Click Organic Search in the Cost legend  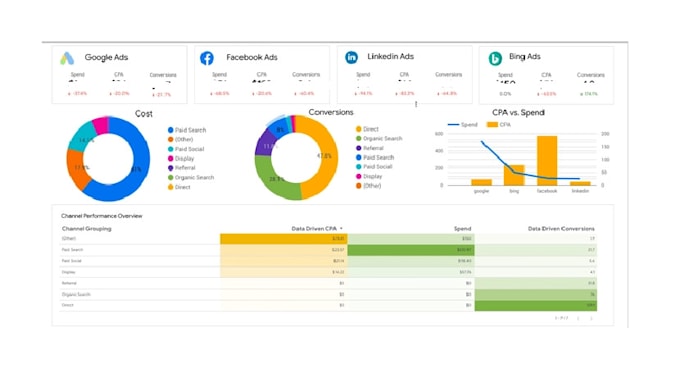click(x=191, y=177)
